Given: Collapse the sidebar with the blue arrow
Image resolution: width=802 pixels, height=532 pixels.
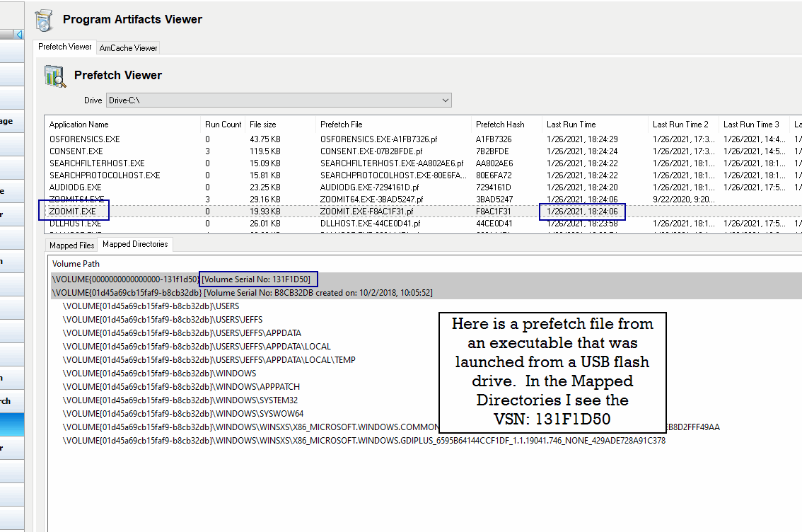Looking at the screenshot, I should pos(19,35).
